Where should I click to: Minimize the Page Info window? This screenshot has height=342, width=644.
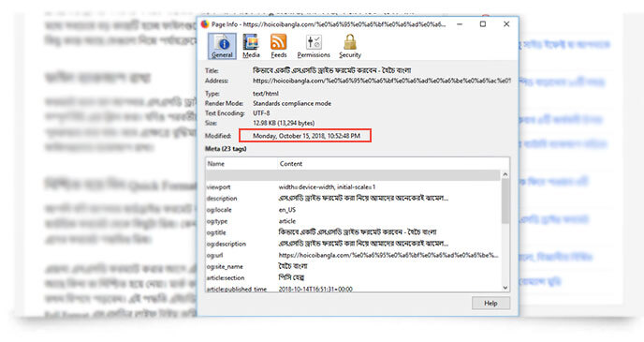460,24
